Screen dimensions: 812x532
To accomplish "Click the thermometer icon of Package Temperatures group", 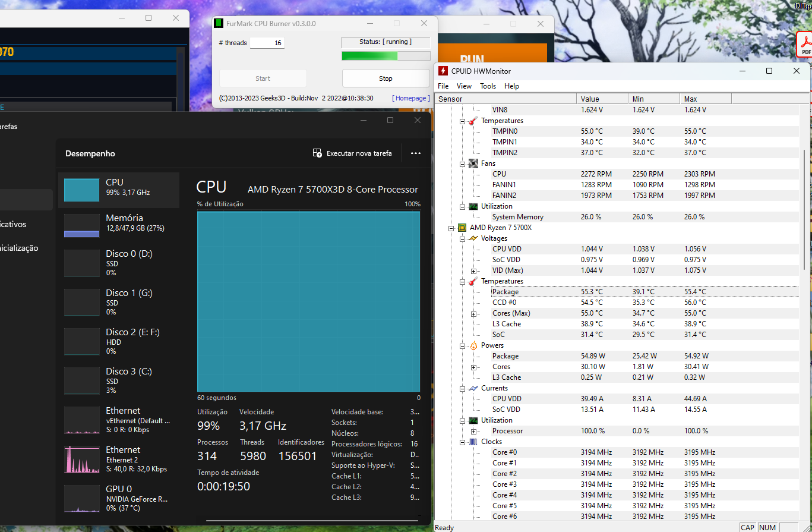I will [473, 281].
